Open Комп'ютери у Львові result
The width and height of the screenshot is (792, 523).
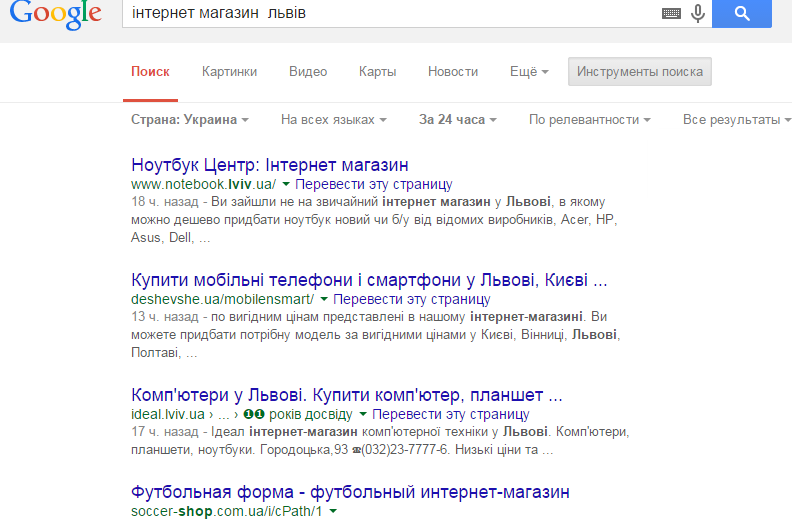coord(346,395)
